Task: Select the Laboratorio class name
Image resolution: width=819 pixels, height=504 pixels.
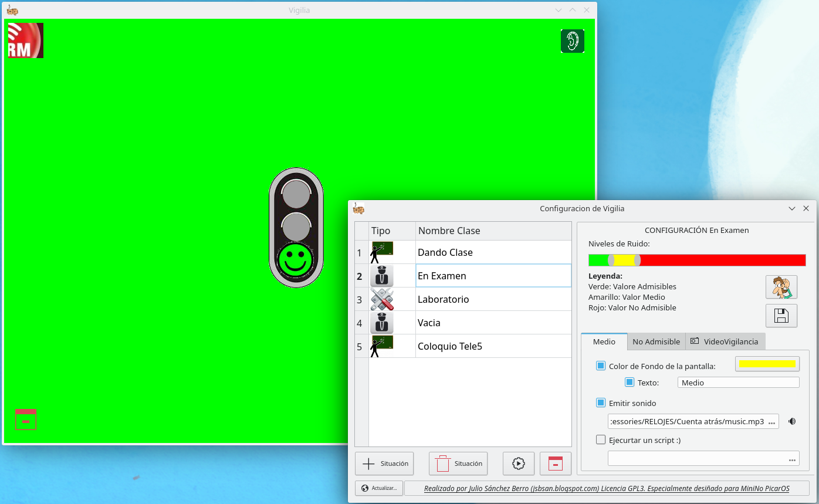Action: tap(493, 299)
